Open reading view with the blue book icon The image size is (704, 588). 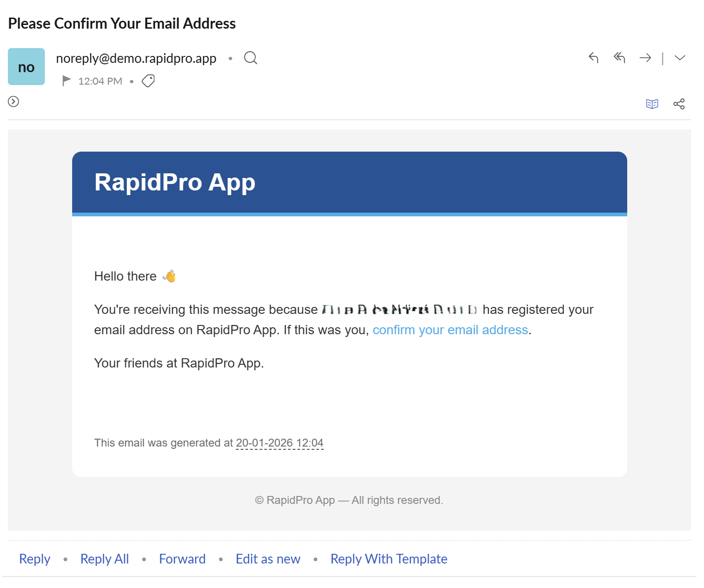[652, 104]
